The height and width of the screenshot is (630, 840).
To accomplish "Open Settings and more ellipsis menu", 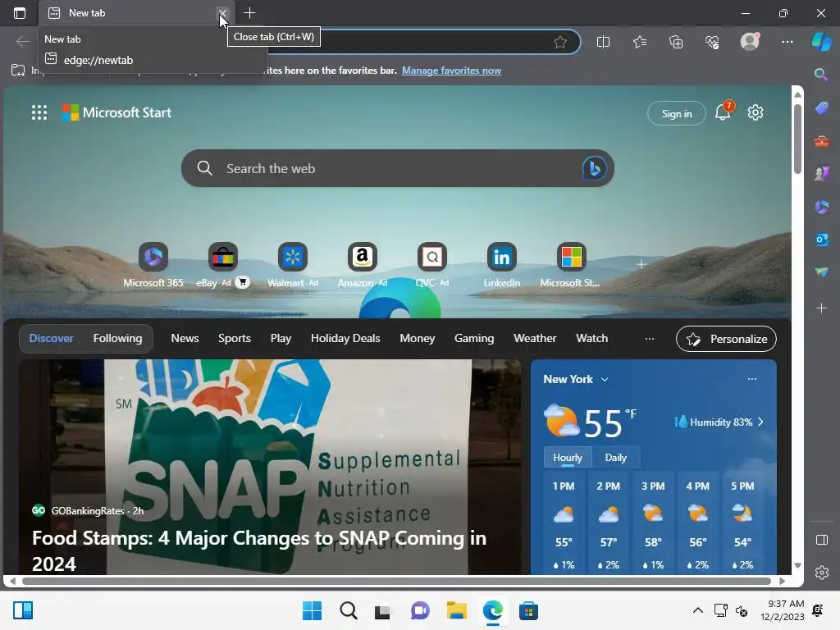I will tap(787, 42).
